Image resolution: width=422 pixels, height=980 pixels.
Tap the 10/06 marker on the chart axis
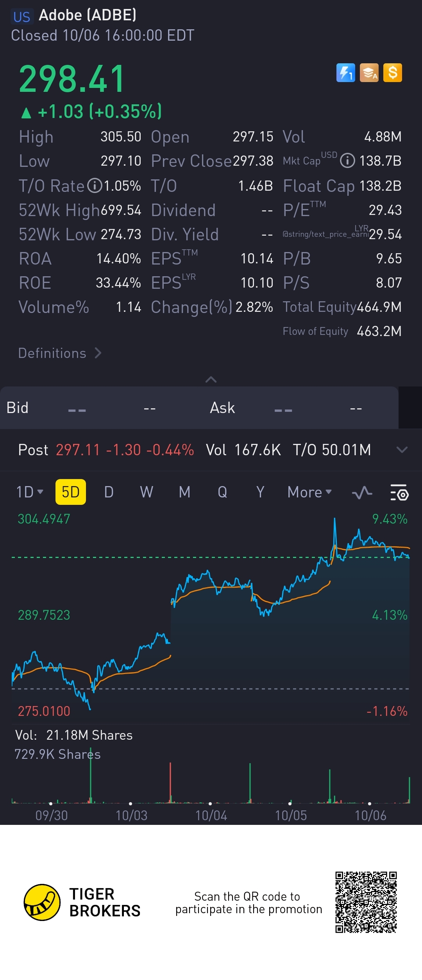(370, 804)
